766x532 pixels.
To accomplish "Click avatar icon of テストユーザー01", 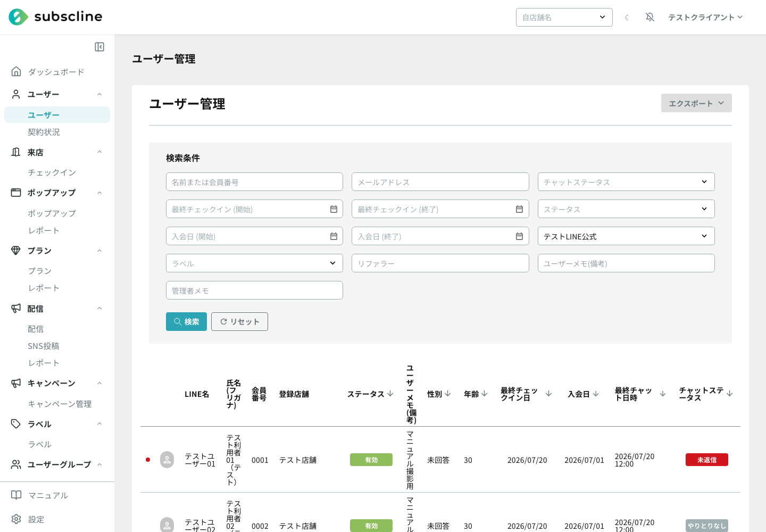I will click(x=167, y=460).
